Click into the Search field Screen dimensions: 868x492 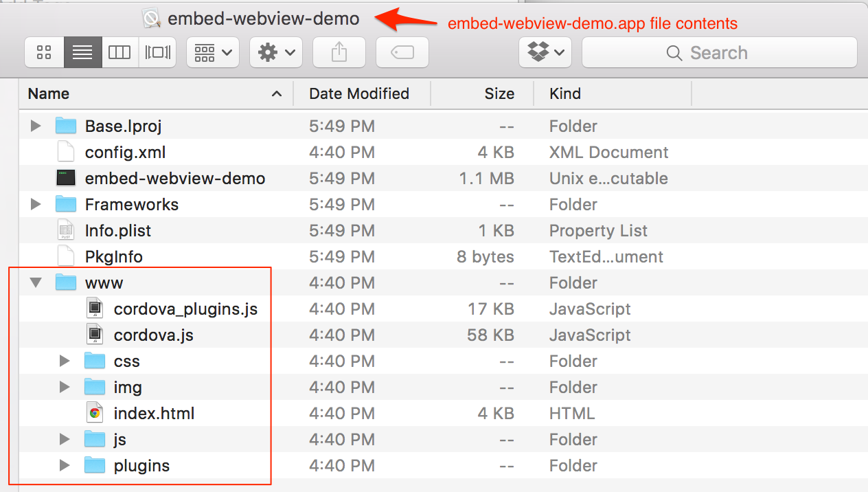[x=719, y=52]
